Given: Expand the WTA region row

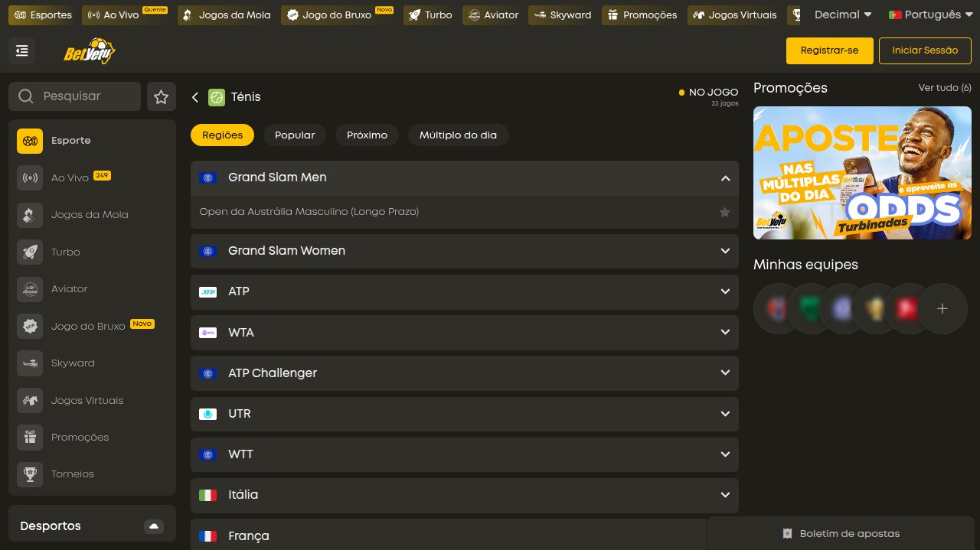Looking at the screenshot, I should click(x=465, y=333).
